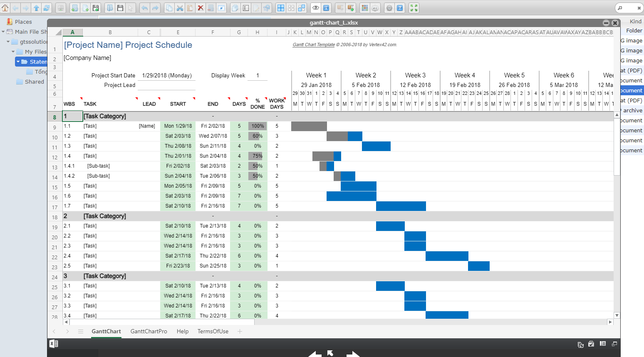This screenshot has width=644, height=357.
Task: Open preferences via the gear icon
Action: tap(389, 8)
